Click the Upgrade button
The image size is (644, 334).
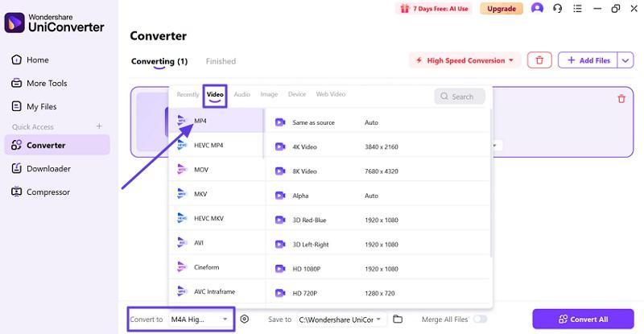[502, 9]
